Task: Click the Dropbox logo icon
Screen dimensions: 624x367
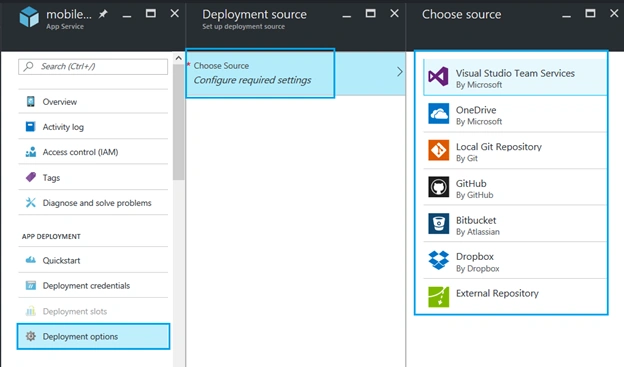Action: coord(439,260)
